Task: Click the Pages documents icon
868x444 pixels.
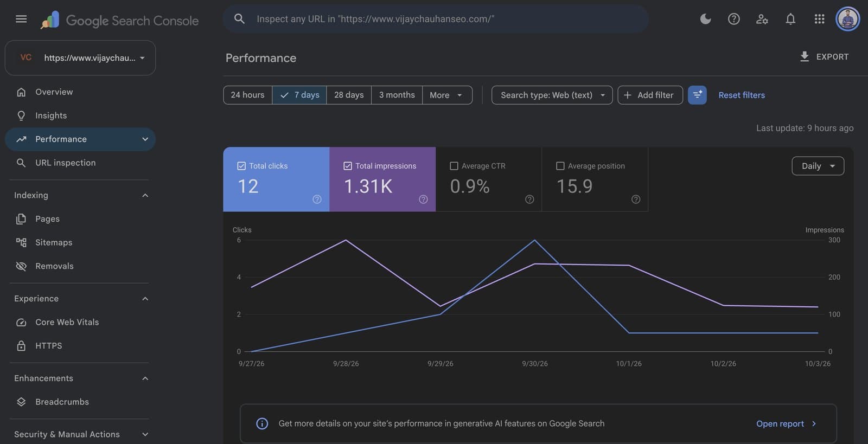Action: click(21, 219)
